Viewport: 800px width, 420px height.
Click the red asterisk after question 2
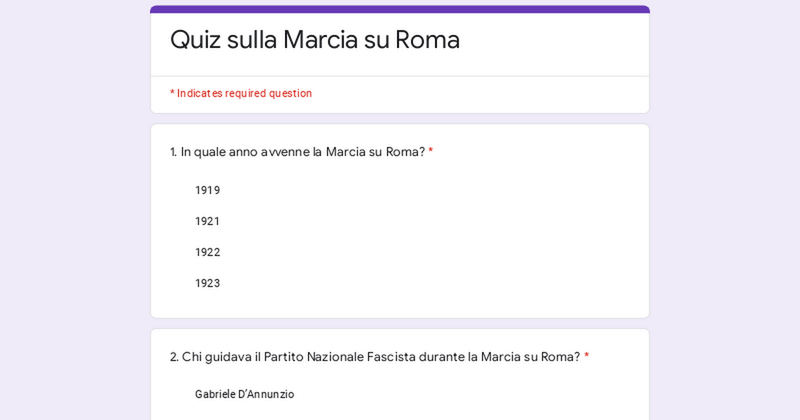point(587,357)
